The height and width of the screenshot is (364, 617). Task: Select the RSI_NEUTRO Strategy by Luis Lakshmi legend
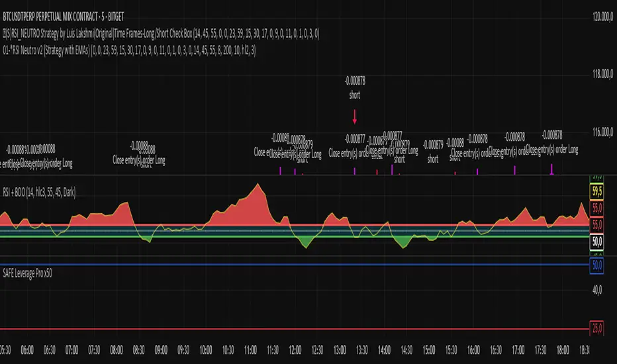(161, 34)
